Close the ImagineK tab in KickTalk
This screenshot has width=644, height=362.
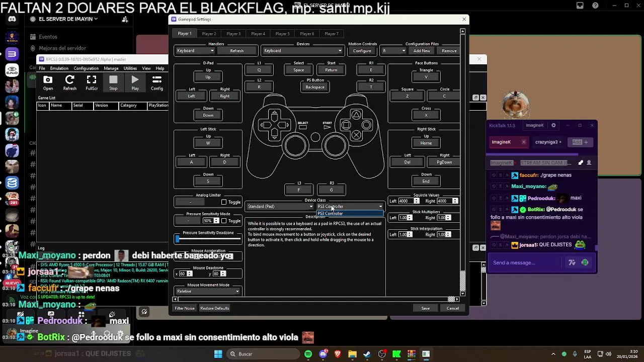click(523, 142)
